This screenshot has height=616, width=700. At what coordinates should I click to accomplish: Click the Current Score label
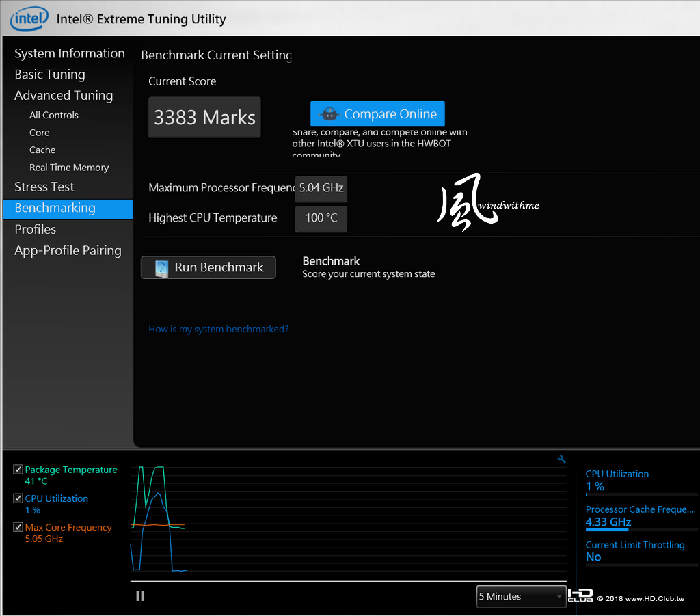click(x=182, y=81)
